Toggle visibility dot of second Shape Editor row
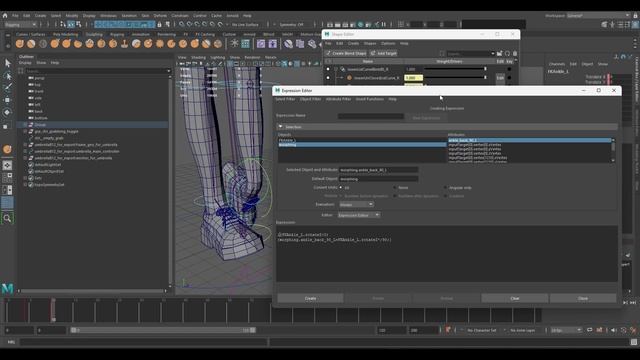 coord(328,78)
